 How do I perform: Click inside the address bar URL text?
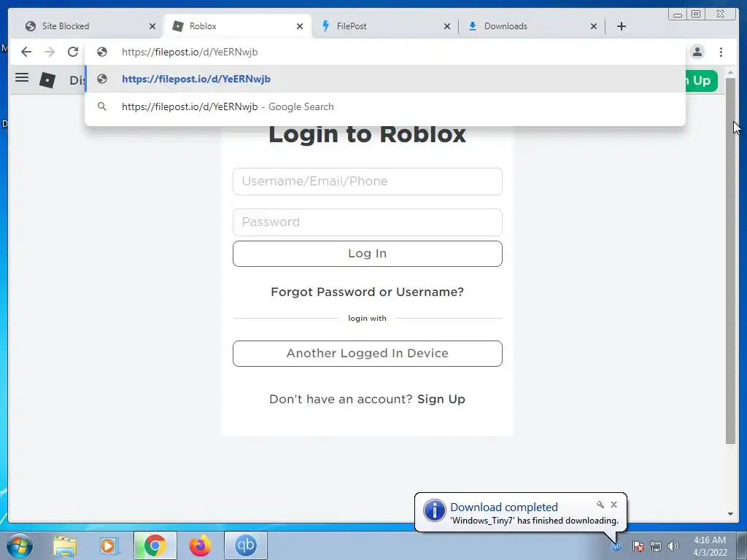pyautogui.click(x=190, y=52)
